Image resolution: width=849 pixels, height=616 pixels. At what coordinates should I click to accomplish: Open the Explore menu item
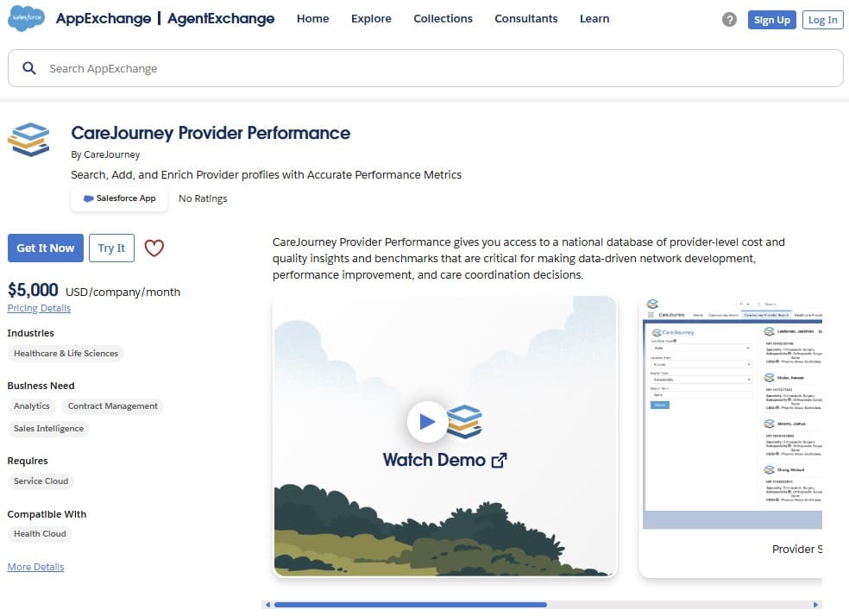point(371,18)
